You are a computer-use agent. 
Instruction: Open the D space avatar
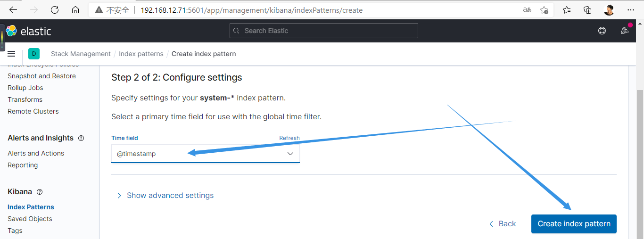[x=34, y=54]
